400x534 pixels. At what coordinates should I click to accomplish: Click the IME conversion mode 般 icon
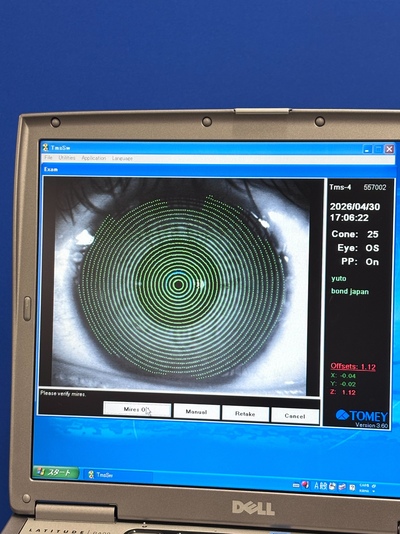(323, 486)
